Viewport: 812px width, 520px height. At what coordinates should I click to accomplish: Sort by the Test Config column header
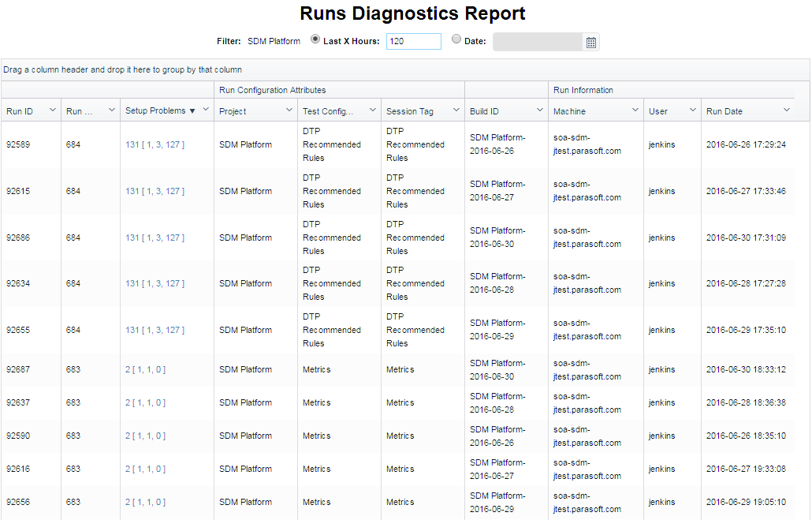pos(328,111)
